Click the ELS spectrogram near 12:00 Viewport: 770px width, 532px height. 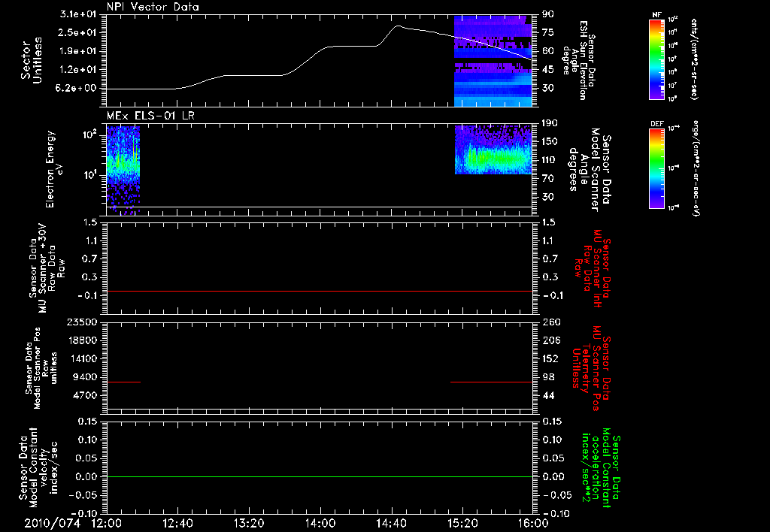point(123,171)
